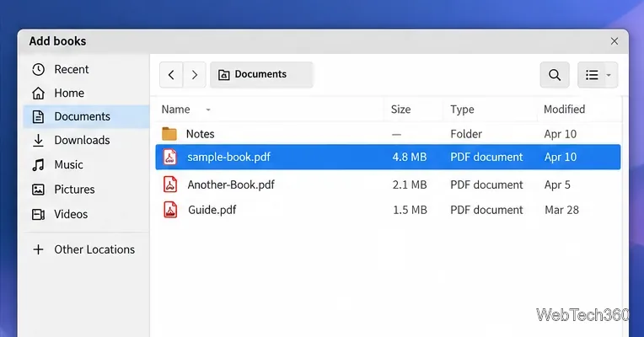The height and width of the screenshot is (337, 644).
Task: Click the folder icon in Documents path bar
Action: point(224,75)
